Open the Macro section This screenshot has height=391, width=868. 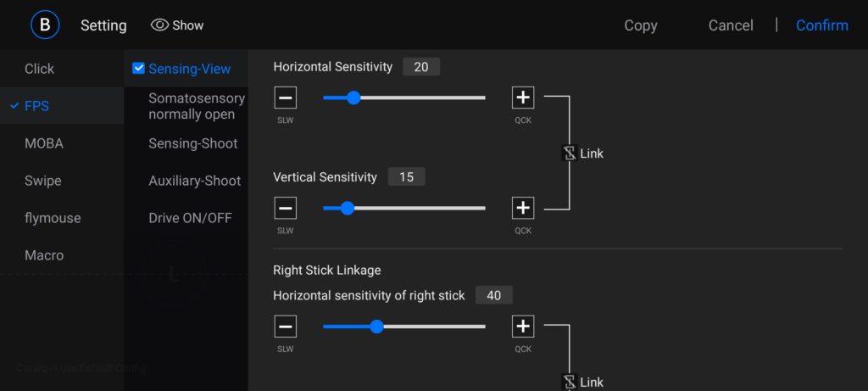coord(44,255)
